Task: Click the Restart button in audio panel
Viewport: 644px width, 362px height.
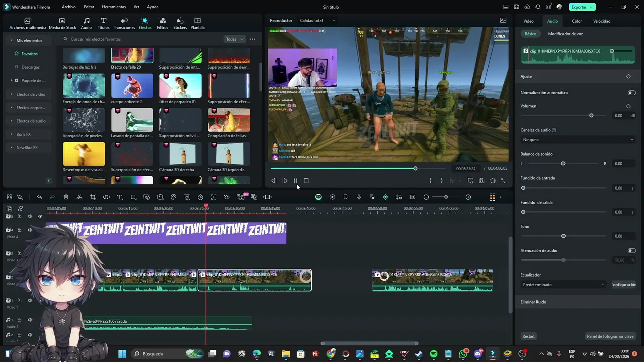Action: click(x=529, y=336)
